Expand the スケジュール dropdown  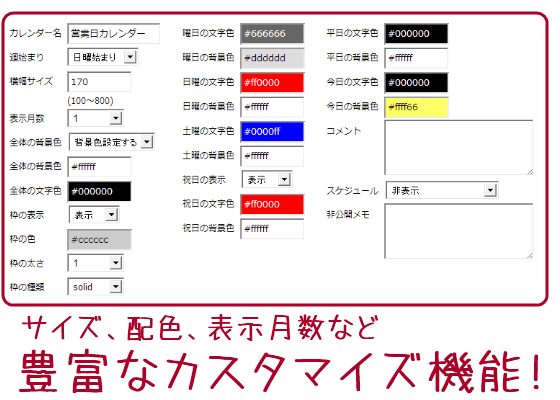[442, 190]
